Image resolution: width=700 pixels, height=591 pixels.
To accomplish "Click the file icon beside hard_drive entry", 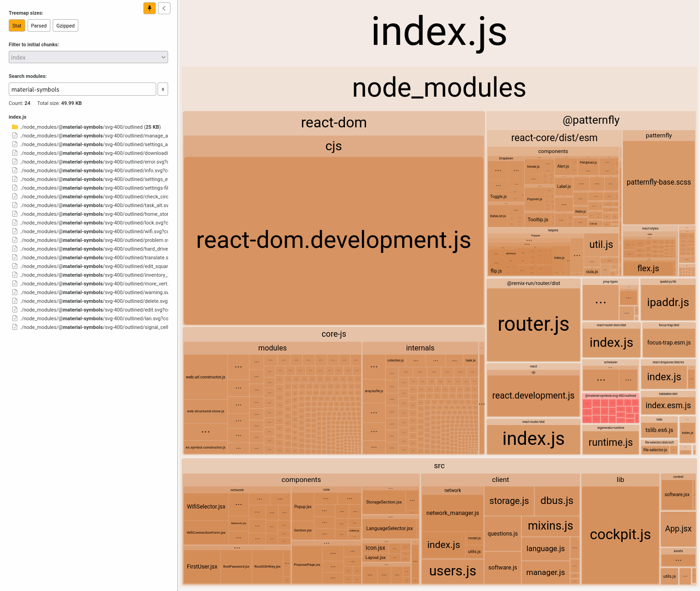I will (15, 249).
